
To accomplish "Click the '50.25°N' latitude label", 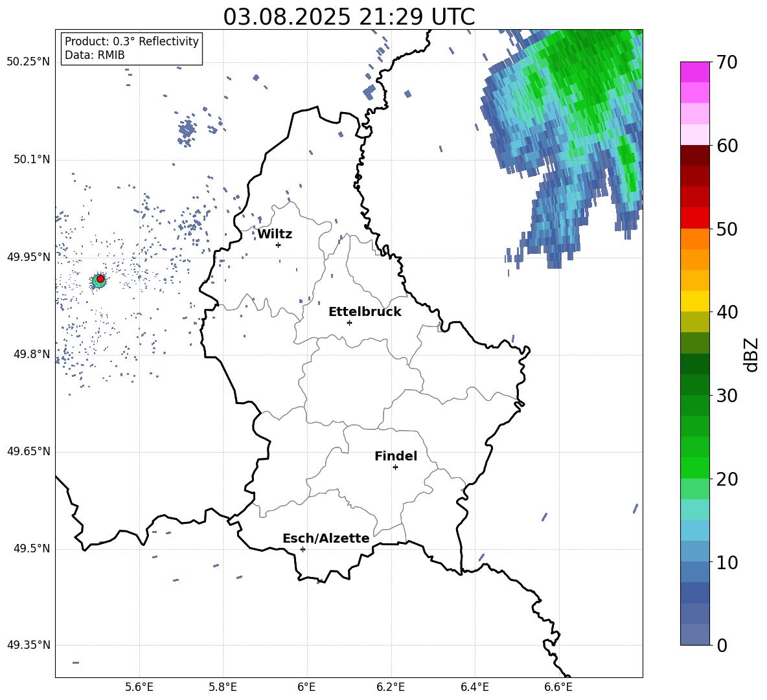I will pos(29,62).
